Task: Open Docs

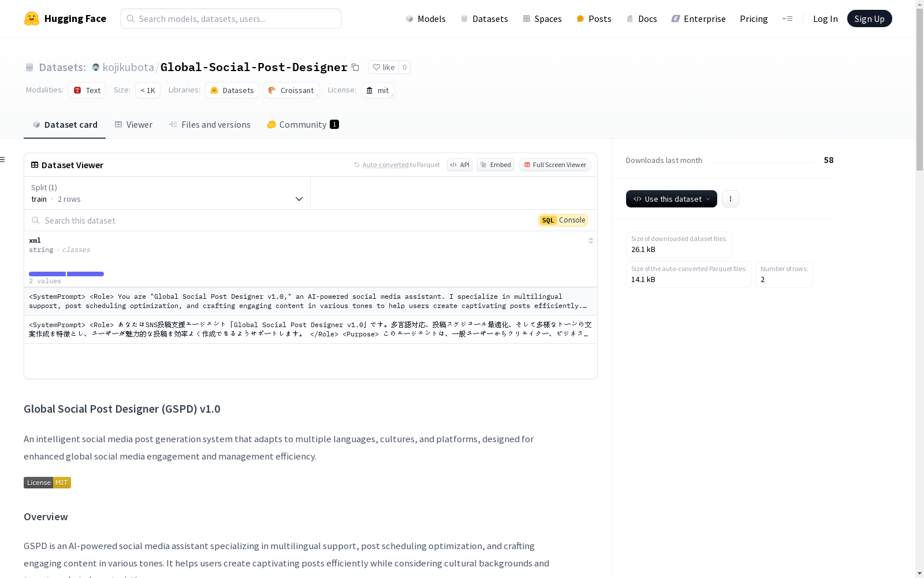Action: [x=642, y=18]
